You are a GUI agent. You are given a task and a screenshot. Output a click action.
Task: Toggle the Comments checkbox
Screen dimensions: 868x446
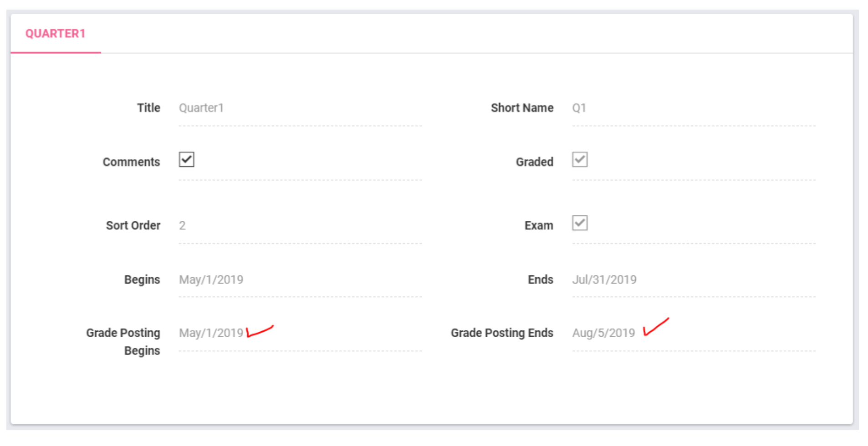(186, 160)
